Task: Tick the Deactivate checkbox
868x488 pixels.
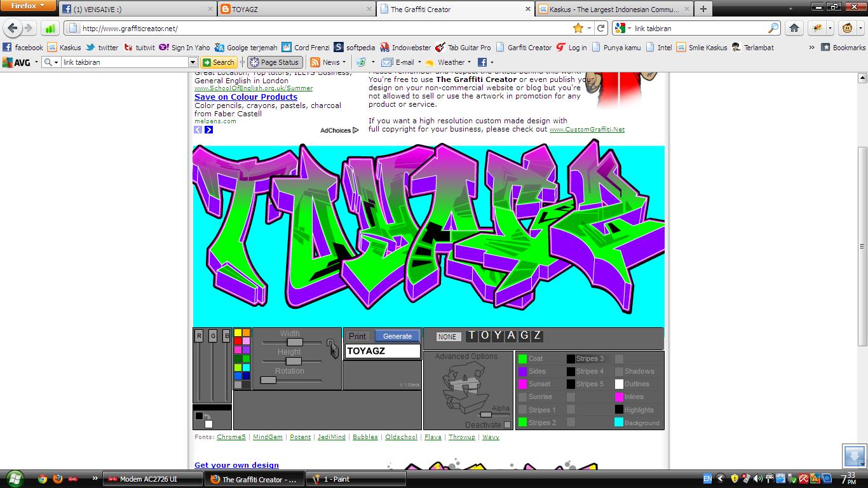Action: click(507, 424)
